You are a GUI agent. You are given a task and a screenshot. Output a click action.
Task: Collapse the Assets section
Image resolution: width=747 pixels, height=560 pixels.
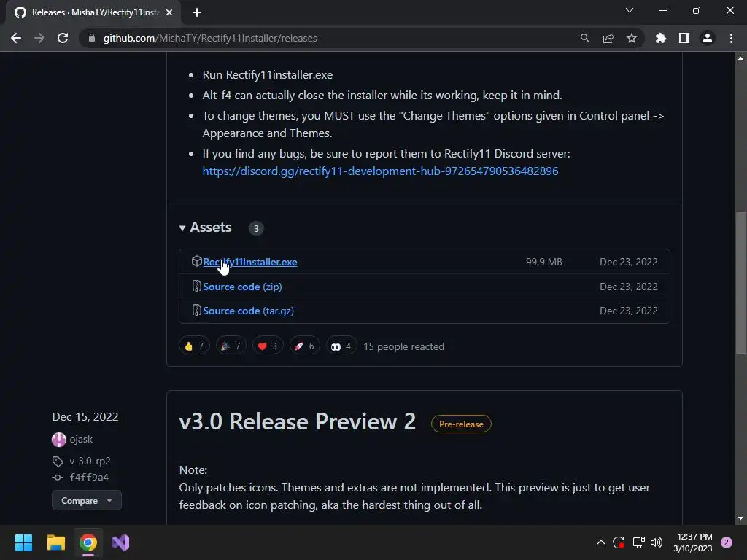click(x=205, y=227)
